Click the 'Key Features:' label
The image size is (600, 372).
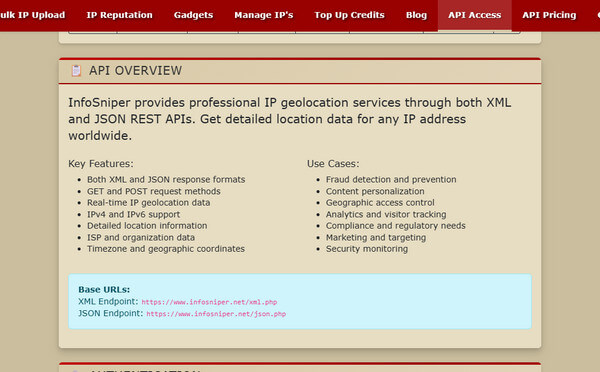(101, 164)
